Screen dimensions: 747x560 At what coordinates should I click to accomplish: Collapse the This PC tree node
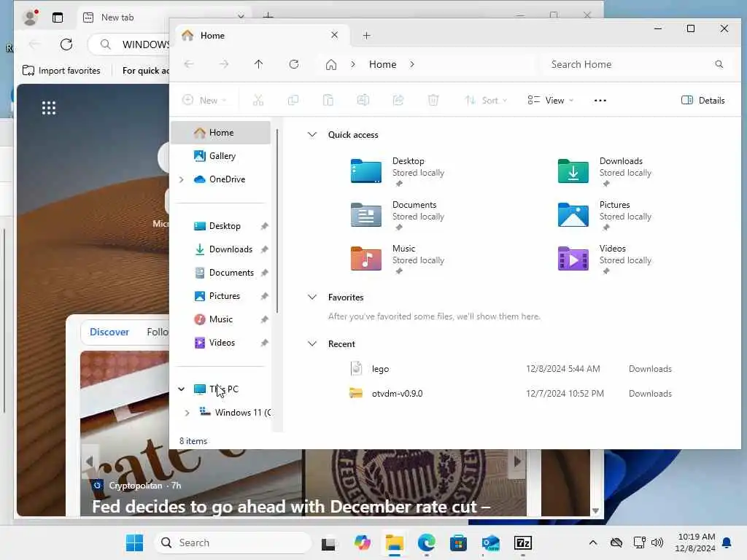(x=182, y=389)
